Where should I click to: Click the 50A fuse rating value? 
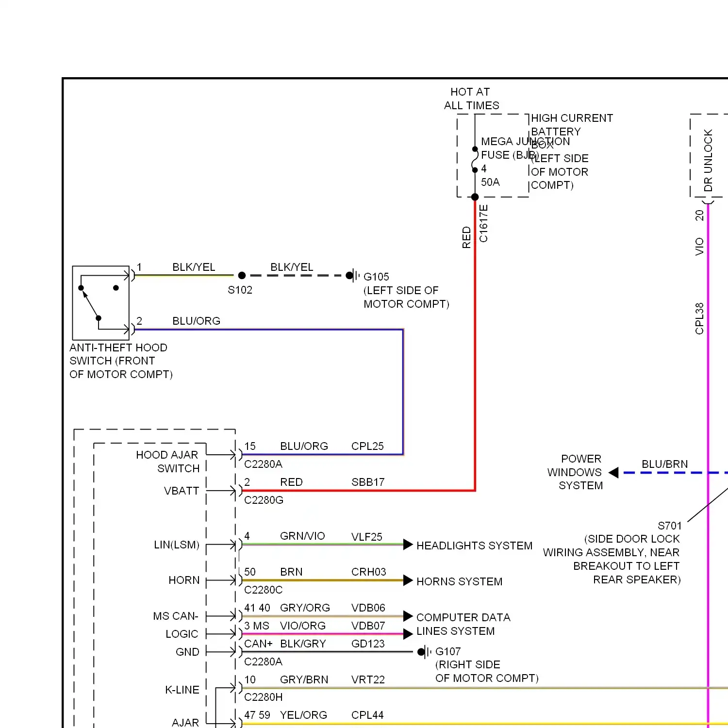[490, 182]
